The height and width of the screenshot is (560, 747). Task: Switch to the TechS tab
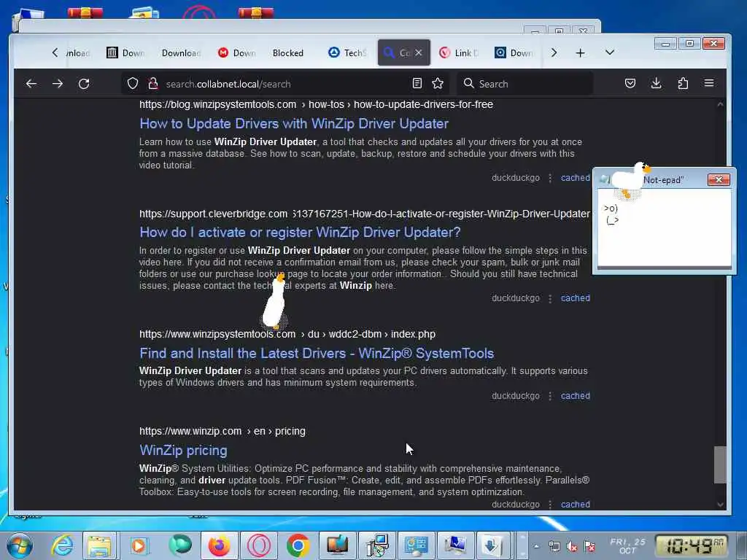tap(347, 52)
